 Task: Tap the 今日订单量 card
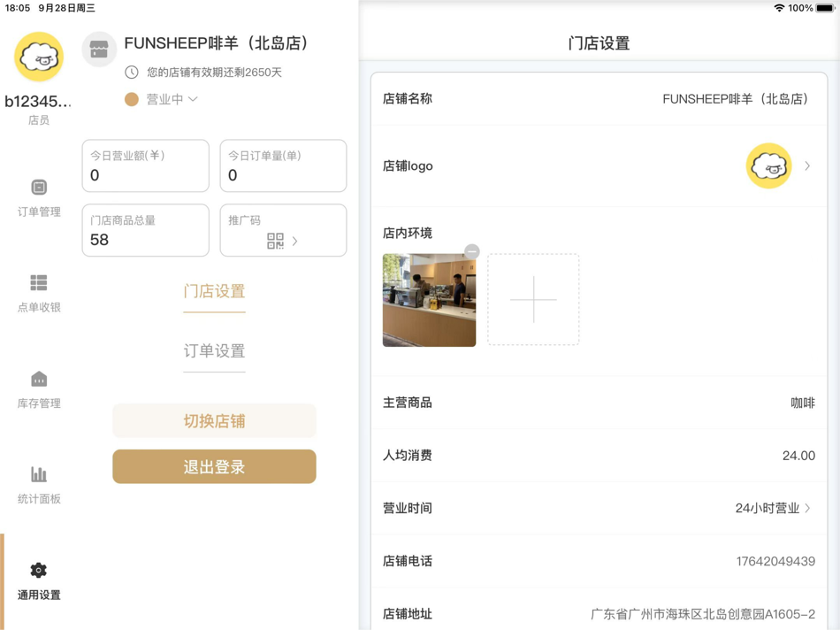(x=284, y=165)
